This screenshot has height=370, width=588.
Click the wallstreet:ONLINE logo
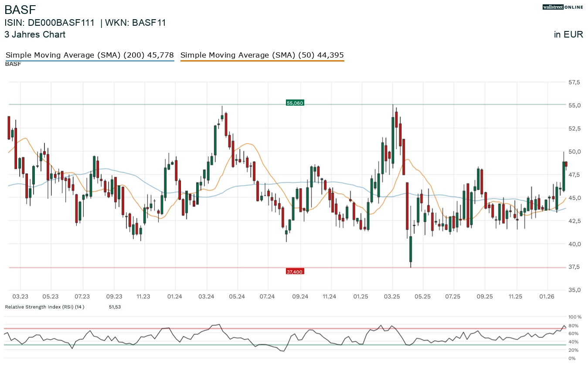pos(563,7)
